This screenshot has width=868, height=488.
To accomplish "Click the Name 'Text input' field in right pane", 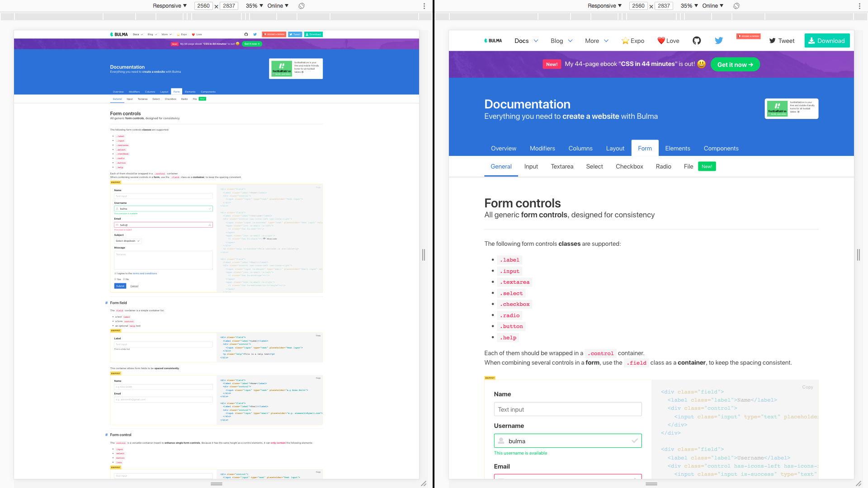I will point(567,409).
